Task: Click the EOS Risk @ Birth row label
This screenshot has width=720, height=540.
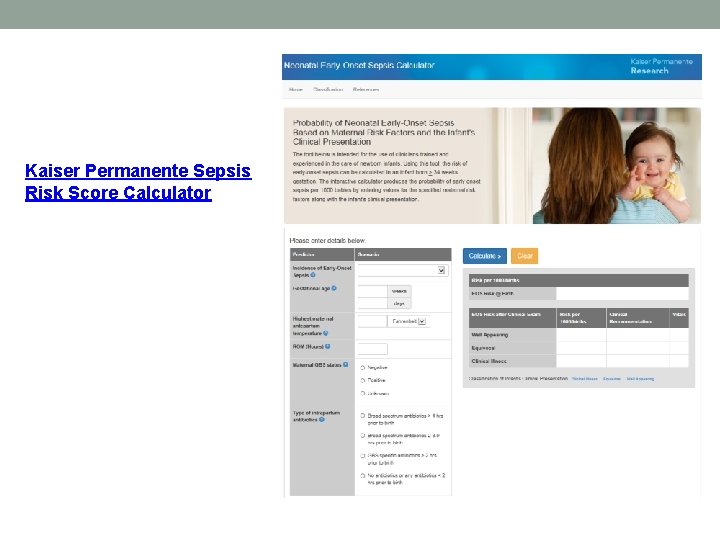Action: point(492,293)
